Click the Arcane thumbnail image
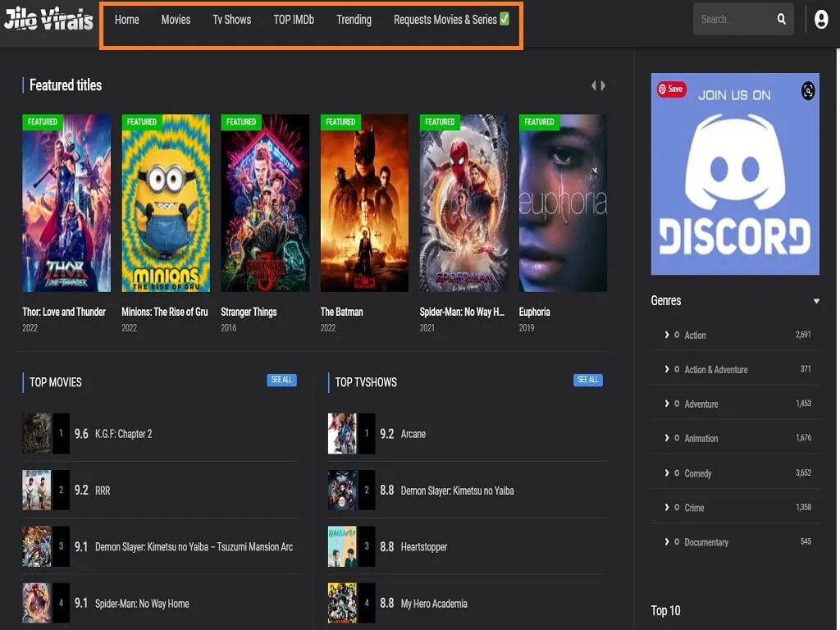Image resolution: width=840 pixels, height=630 pixels. pos(342,433)
